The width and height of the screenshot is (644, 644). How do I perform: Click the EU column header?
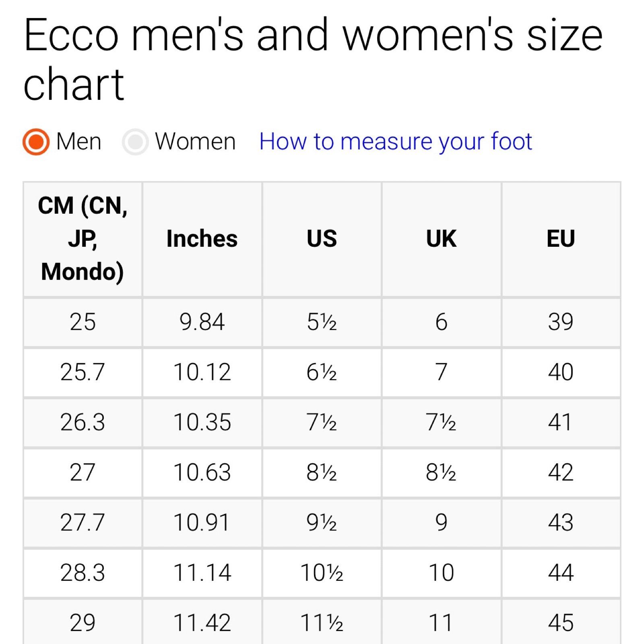[x=561, y=239]
